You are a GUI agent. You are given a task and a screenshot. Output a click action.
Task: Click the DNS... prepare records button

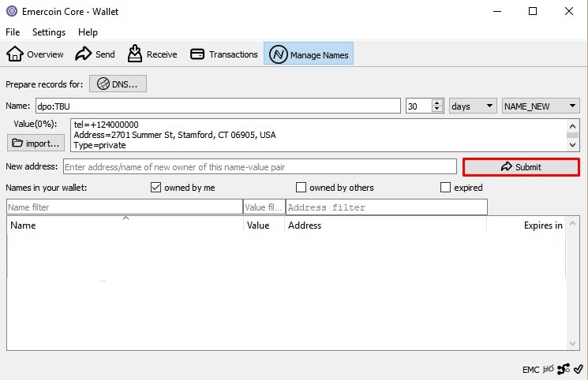coord(118,84)
